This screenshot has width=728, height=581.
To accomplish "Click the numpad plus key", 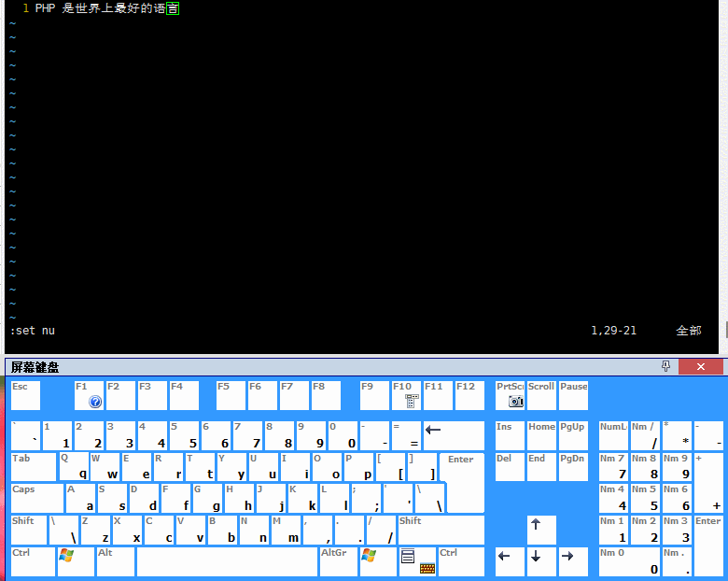I will click(708, 483).
